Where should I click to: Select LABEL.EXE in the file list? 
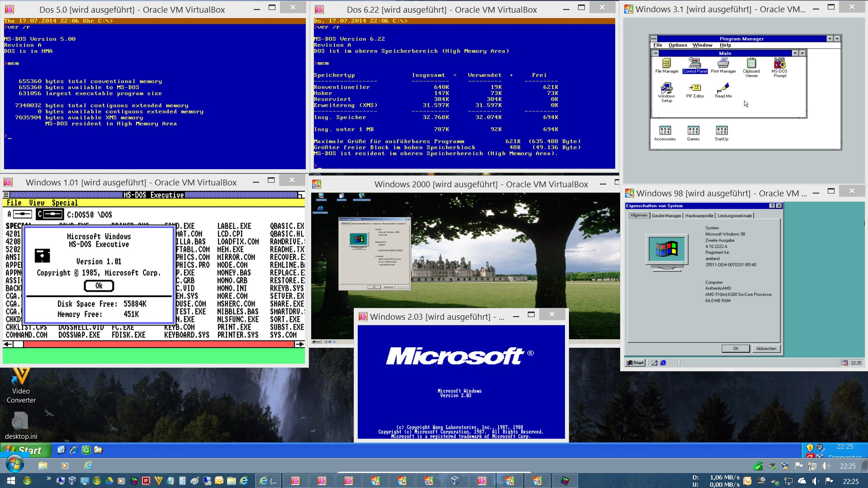pyautogui.click(x=234, y=226)
